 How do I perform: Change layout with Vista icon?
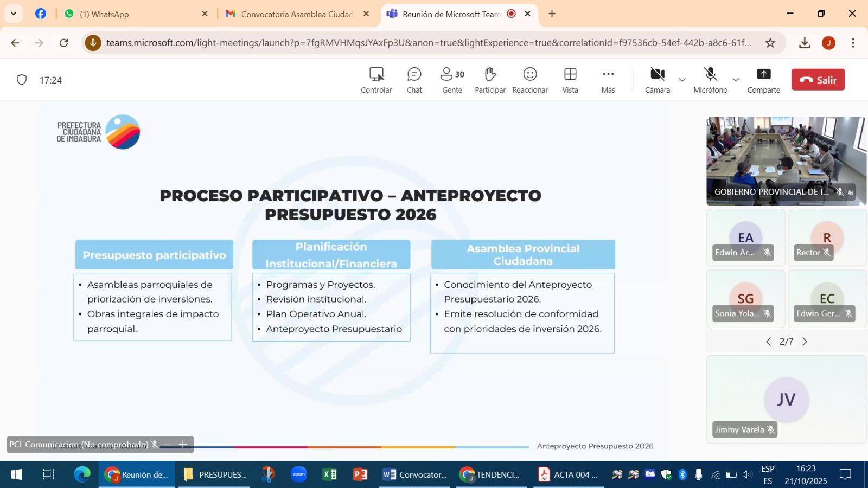(x=570, y=80)
